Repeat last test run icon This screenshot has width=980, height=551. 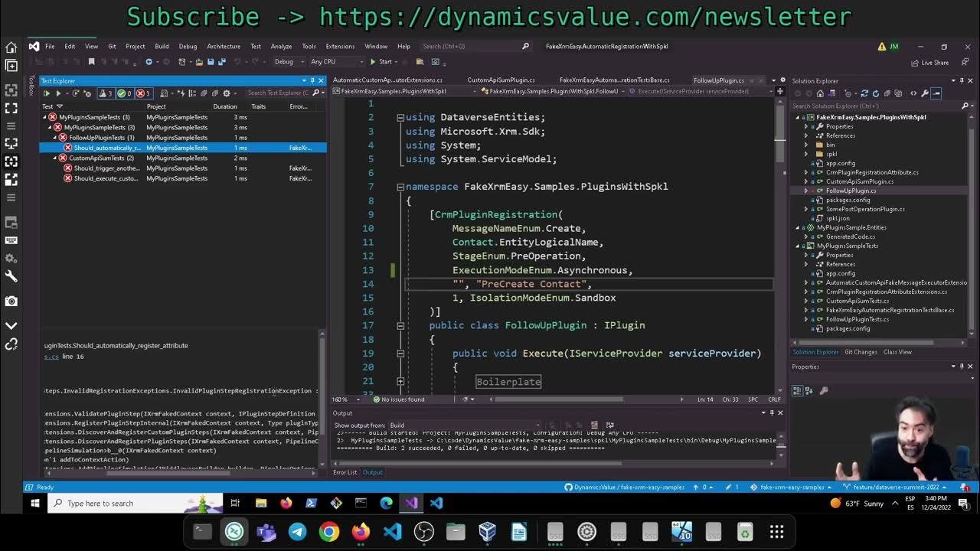(x=75, y=93)
